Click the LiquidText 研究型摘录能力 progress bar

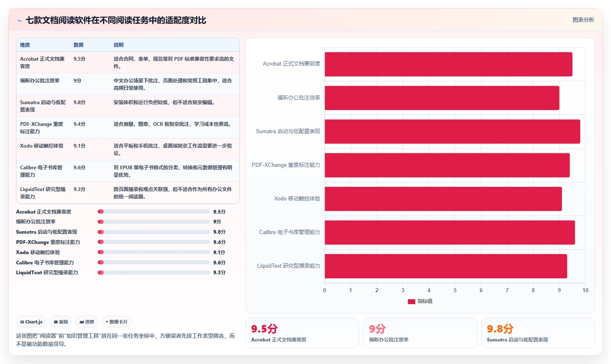click(x=154, y=272)
